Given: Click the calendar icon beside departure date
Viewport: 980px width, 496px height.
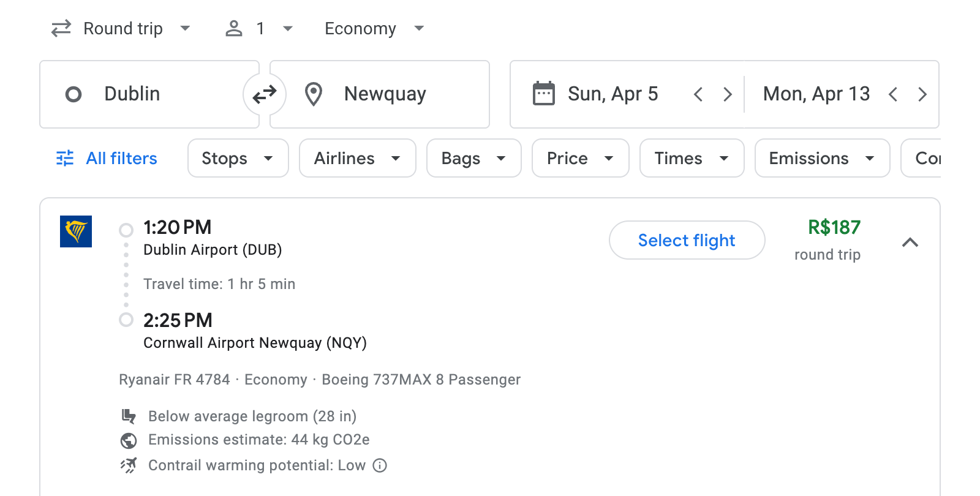Looking at the screenshot, I should 544,93.
